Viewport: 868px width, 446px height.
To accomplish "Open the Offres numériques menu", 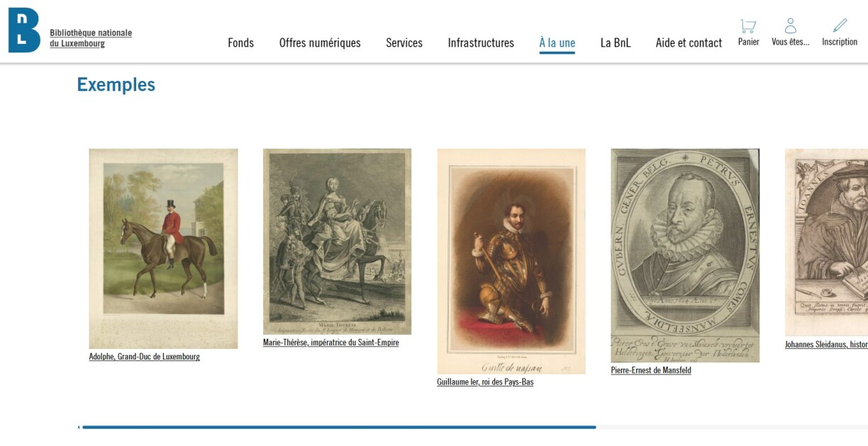I will coord(320,43).
